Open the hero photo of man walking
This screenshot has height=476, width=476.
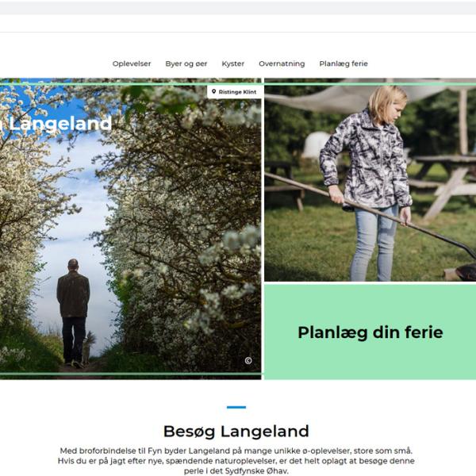coord(131,229)
